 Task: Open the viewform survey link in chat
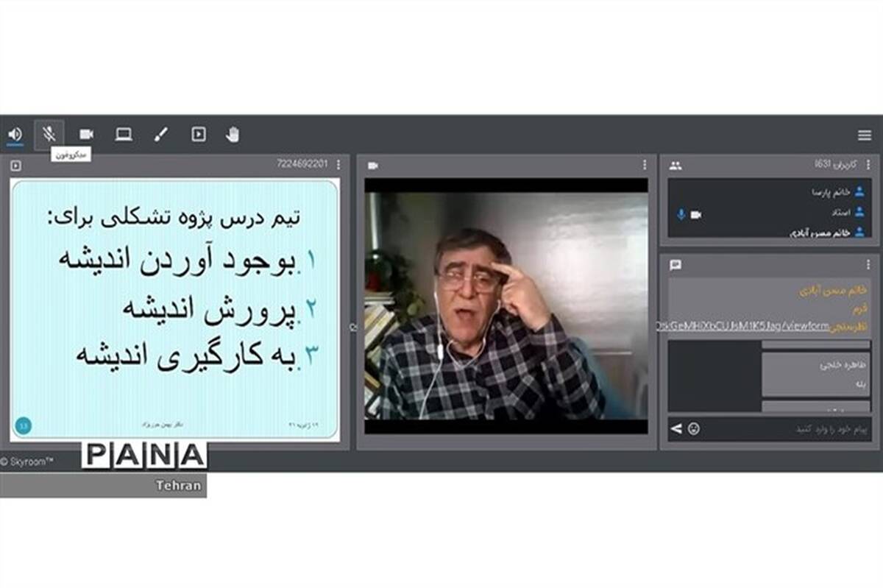pyautogui.click(x=742, y=327)
